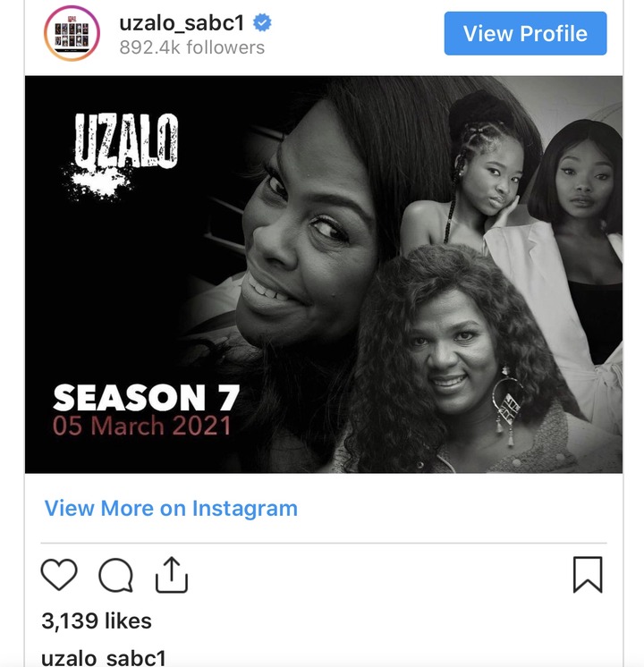The height and width of the screenshot is (667, 644).
Task: Click the UZALO logo in the post image
Action: tap(123, 155)
